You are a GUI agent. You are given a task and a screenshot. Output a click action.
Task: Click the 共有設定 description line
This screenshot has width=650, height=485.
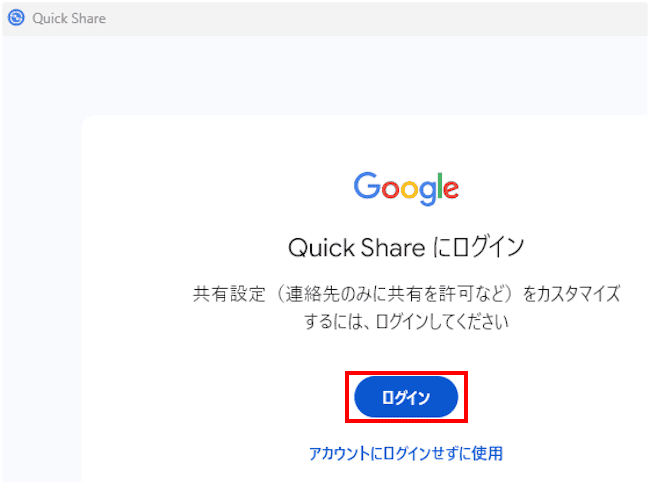click(406, 293)
